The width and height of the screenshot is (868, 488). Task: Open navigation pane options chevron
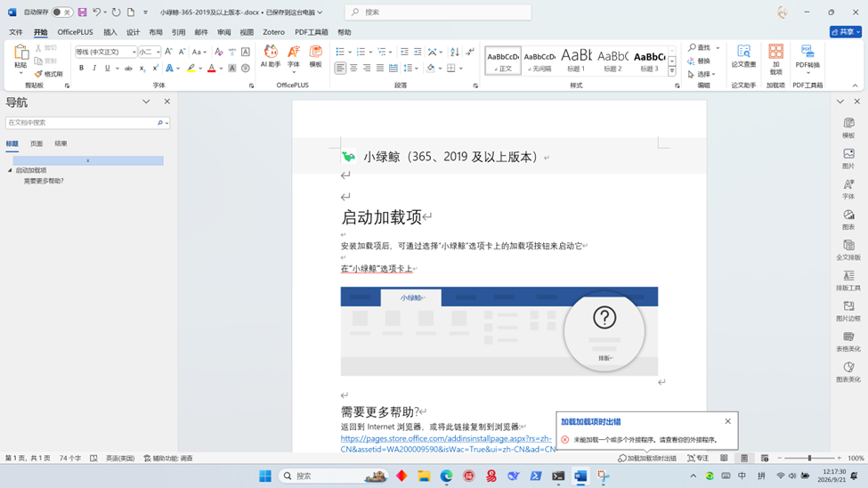(x=146, y=102)
